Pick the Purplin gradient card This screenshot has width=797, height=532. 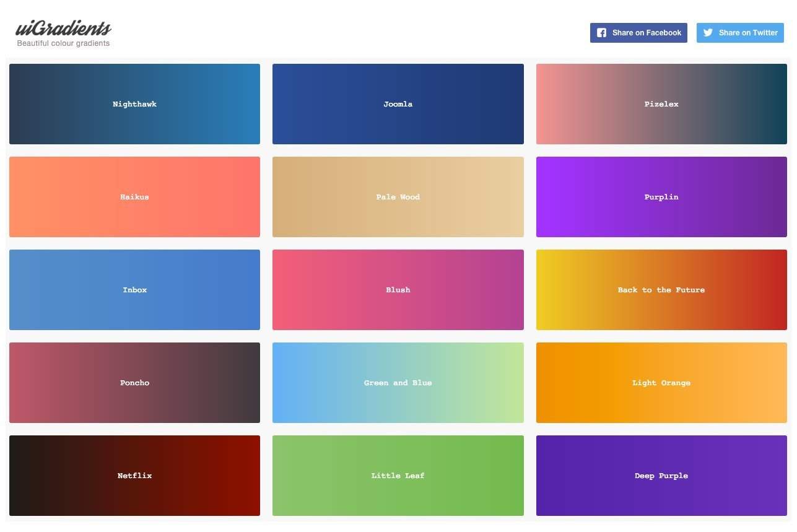tap(661, 197)
